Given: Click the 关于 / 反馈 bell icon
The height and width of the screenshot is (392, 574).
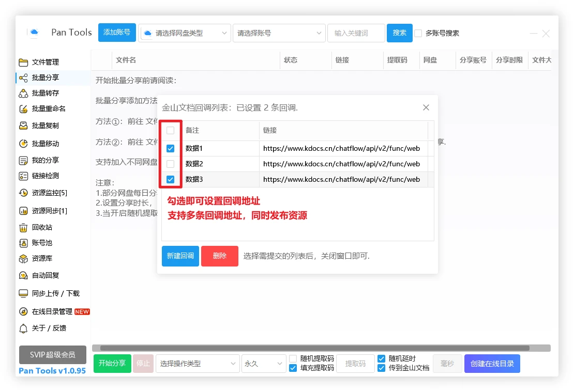Looking at the screenshot, I should point(23,328).
